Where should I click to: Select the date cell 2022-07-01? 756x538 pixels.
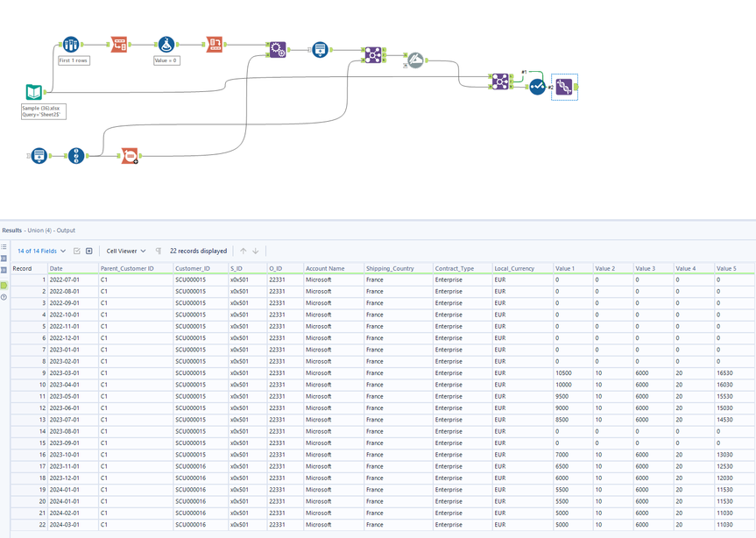coord(74,280)
